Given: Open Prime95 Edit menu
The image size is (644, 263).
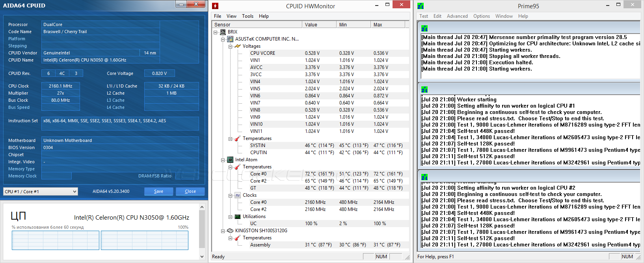Looking at the screenshot, I should (437, 16).
